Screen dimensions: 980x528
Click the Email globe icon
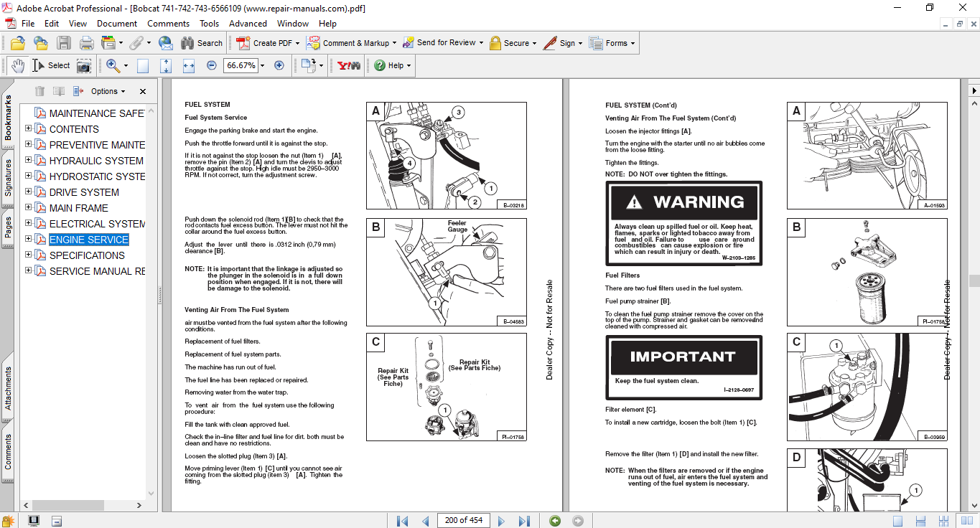[165, 43]
